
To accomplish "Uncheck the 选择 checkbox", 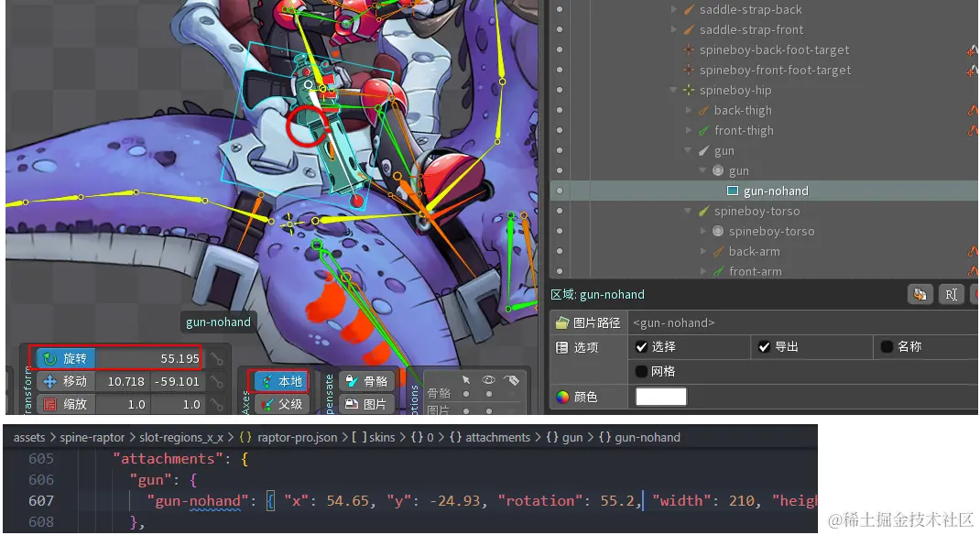I will coord(641,346).
